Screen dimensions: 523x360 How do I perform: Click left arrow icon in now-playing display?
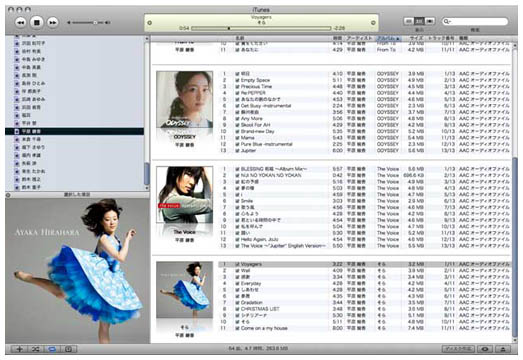(149, 23)
